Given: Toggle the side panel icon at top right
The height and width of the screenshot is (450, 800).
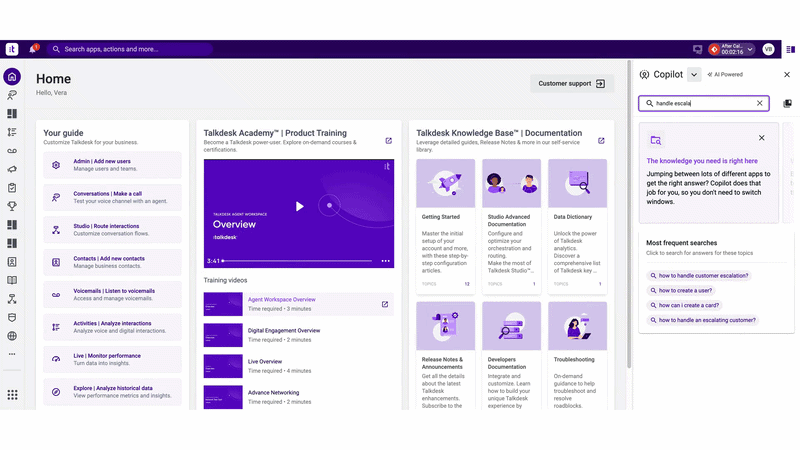Looking at the screenshot, I should point(790,49).
